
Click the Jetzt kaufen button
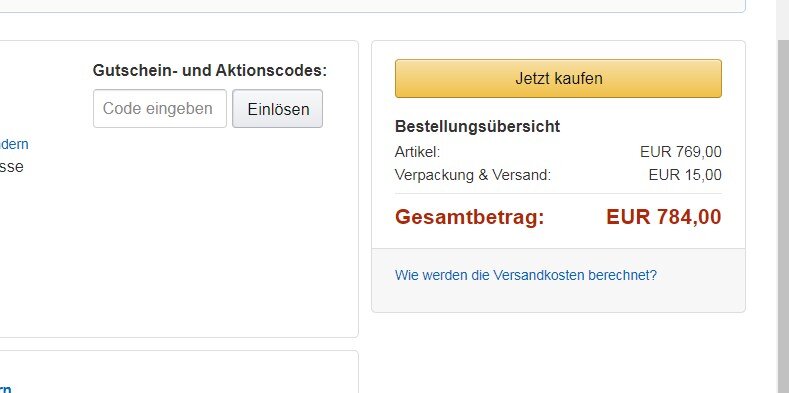[x=558, y=78]
